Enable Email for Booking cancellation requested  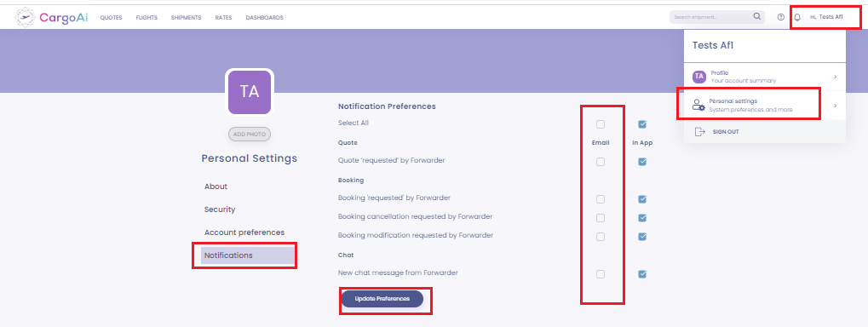[601, 217]
